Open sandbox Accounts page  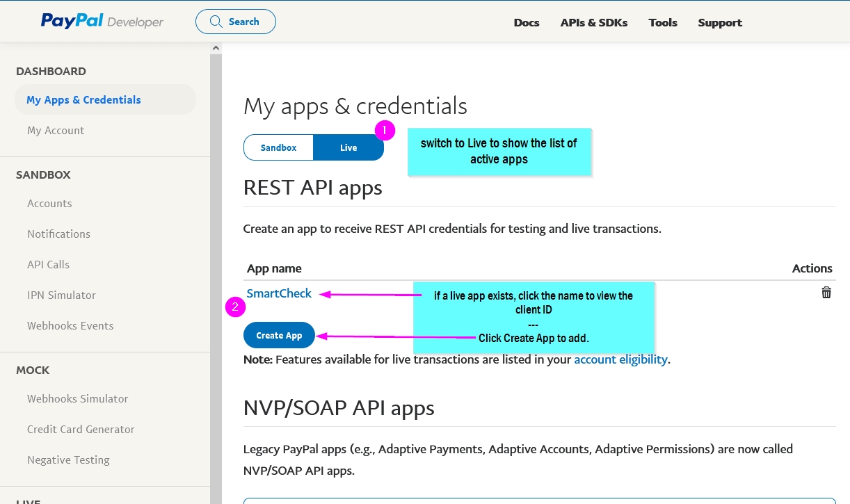tap(49, 203)
